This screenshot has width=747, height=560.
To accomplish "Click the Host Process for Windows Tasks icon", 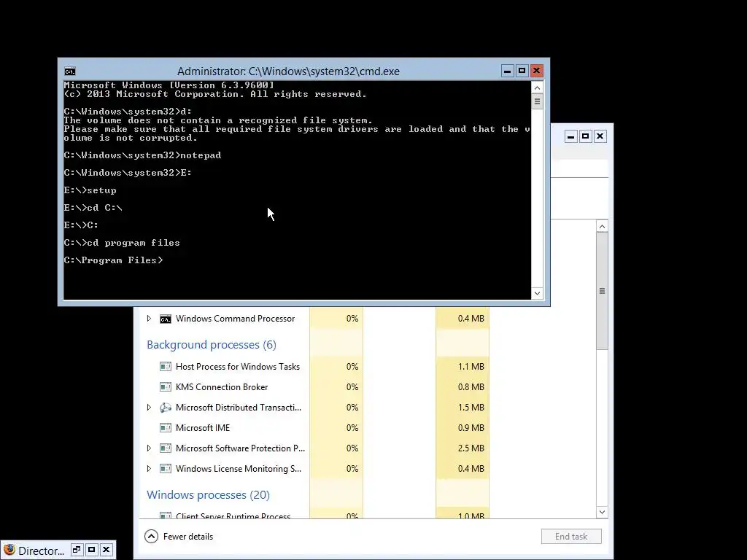I will [x=166, y=367].
